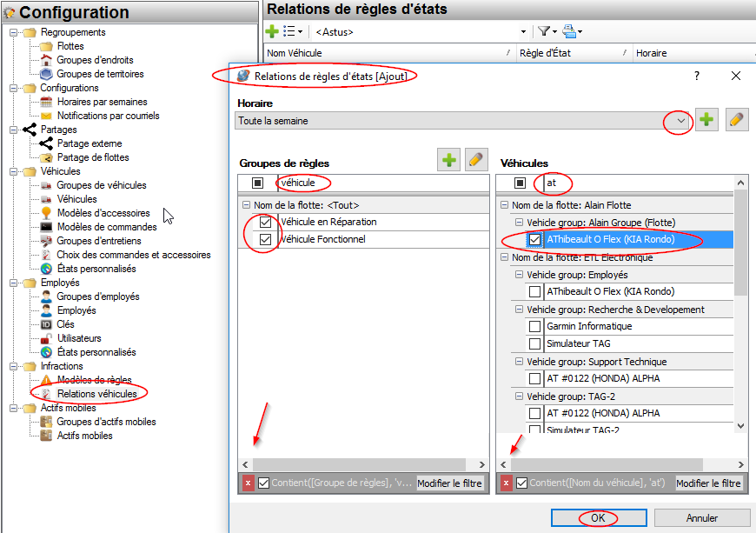Edit rule group with pencil icon
This screenshot has height=533, width=756.
(475, 160)
